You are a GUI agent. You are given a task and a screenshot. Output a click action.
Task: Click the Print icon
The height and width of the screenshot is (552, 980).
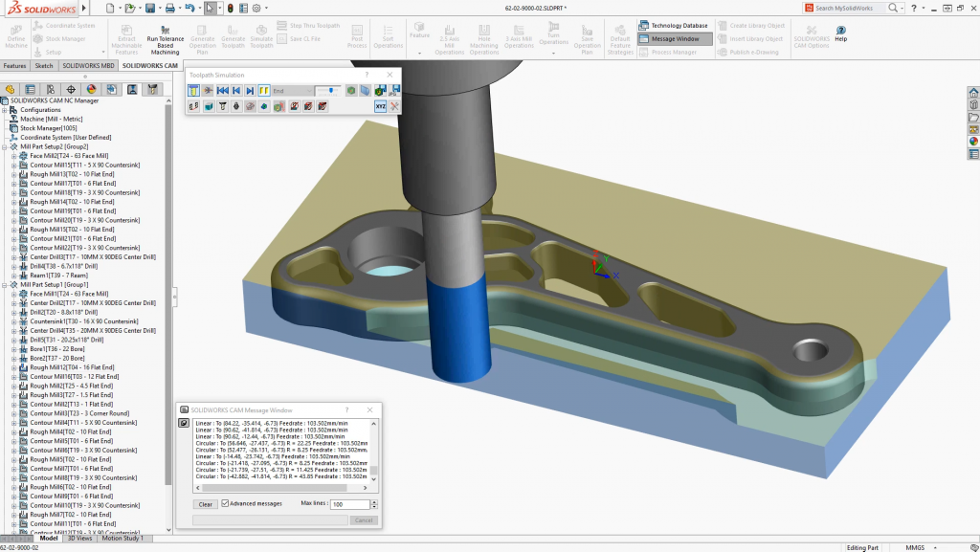pos(169,8)
